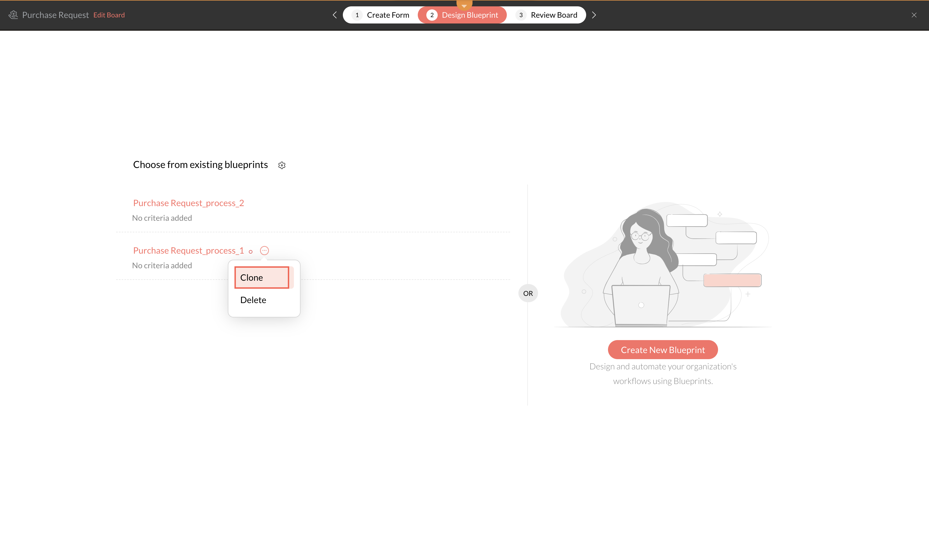
Task: Switch to Create Form step
Action: pos(388,15)
